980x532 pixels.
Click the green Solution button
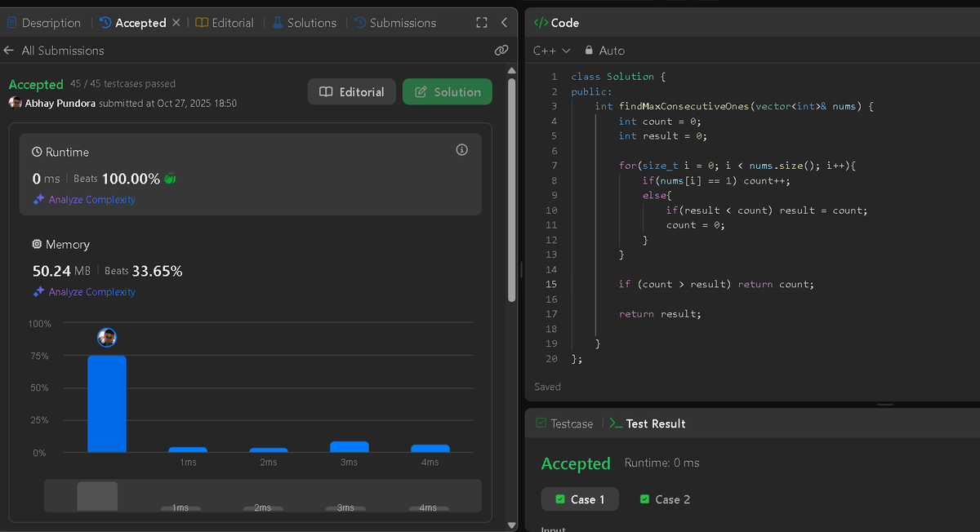tap(448, 92)
